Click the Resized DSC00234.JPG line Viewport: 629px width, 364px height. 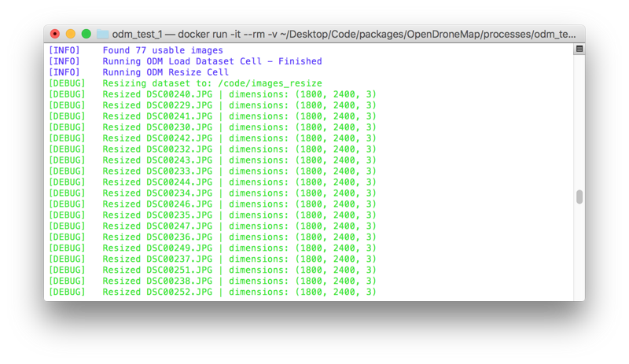click(x=212, y=193)
